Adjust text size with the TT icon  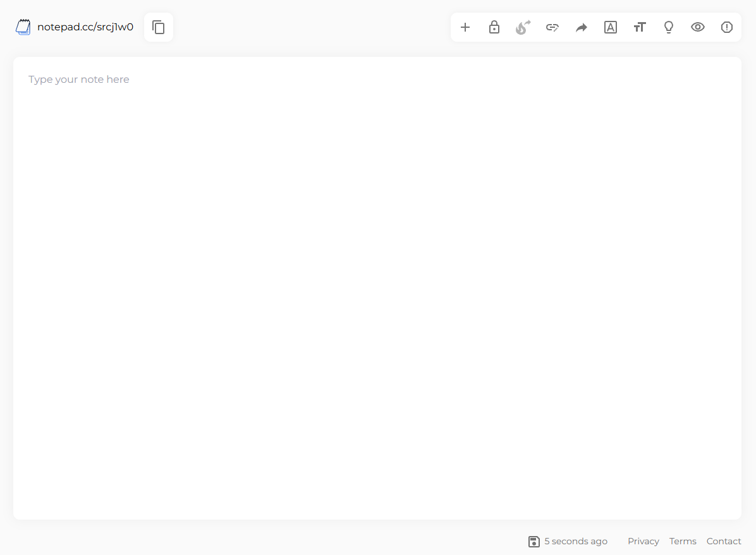pyautogui.click(x=640, y=27)
